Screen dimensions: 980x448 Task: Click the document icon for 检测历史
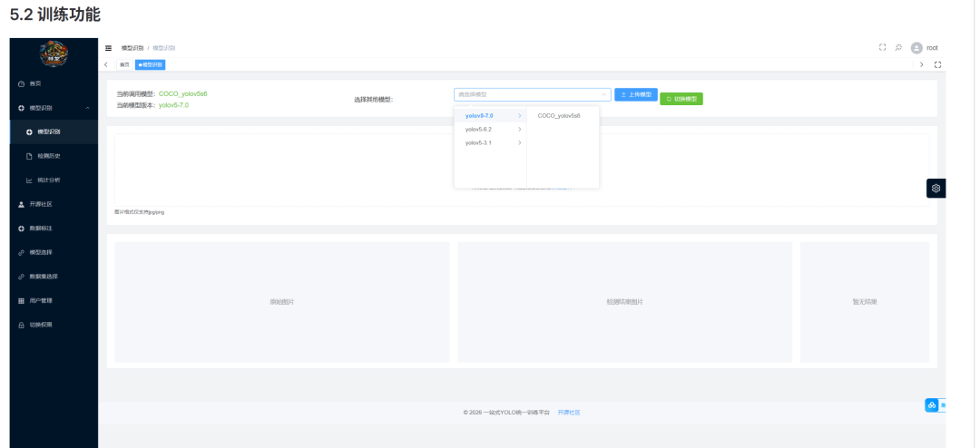tap(29, 156)
